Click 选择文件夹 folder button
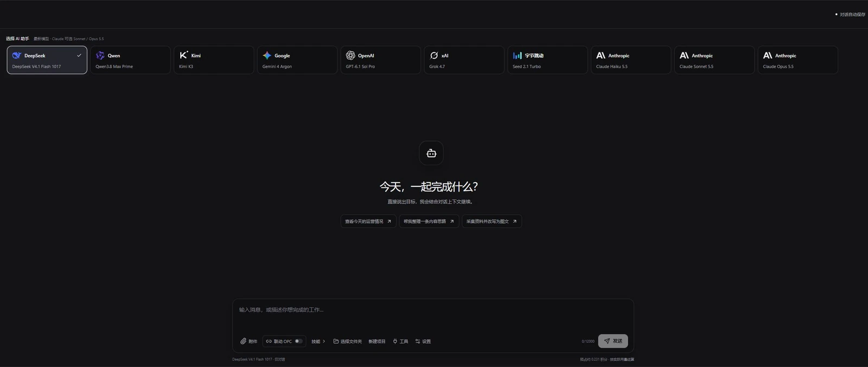This screenshot has height=367, width=868. (348, 342)
